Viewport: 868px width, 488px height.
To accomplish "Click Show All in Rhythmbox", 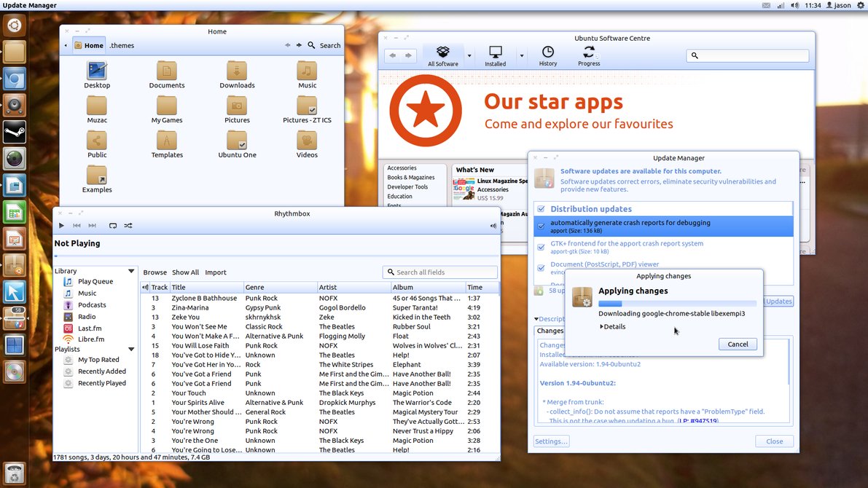I will (x=185, y=272).
